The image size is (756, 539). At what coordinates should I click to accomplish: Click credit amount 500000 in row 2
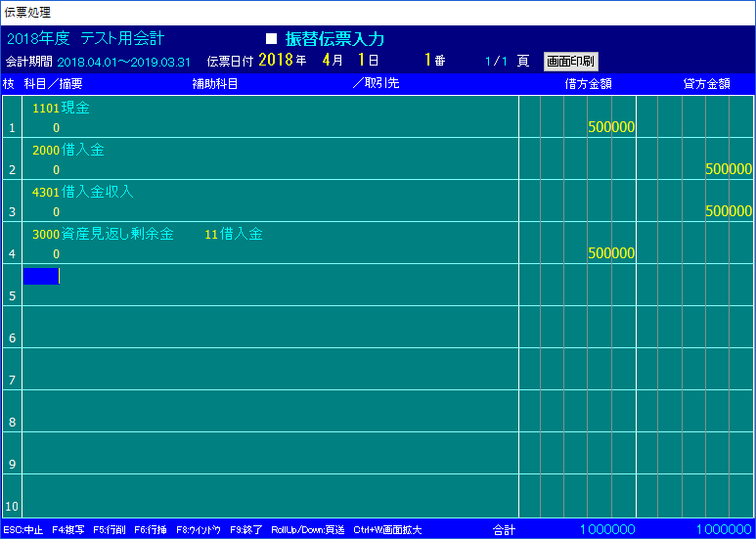[x=729, y=169]
